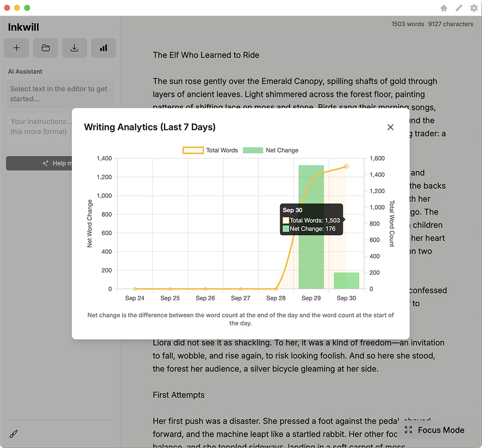This screenshot has height=448, width=482.
Task: Click the story title 'The Elf Who Learned to Ride'
Action: (x=206, y=55)
